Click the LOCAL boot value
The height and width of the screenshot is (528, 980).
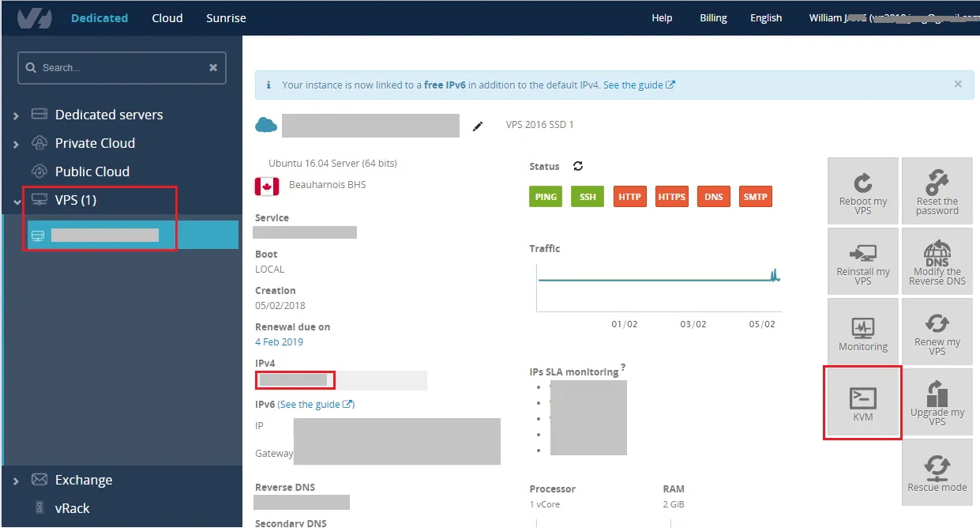(269, 269)
